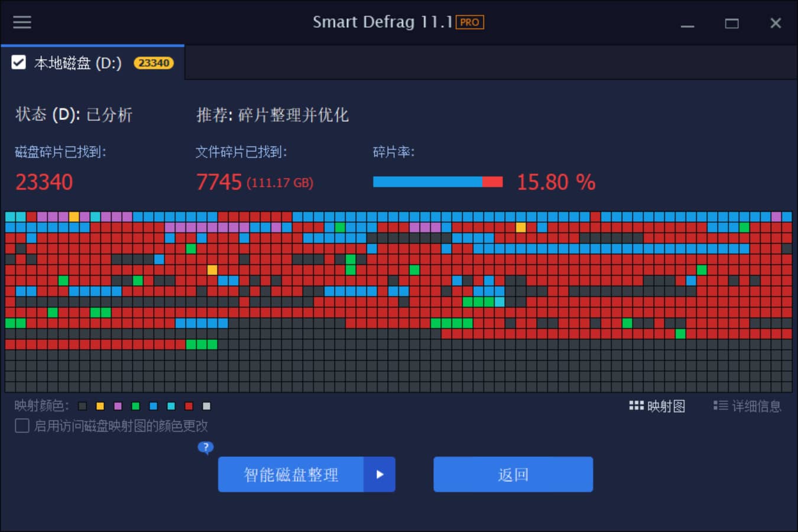Select the 本地磁盘 (D:) disk tab
Viewport: 798px width, 532px height.
pos(93,63)
